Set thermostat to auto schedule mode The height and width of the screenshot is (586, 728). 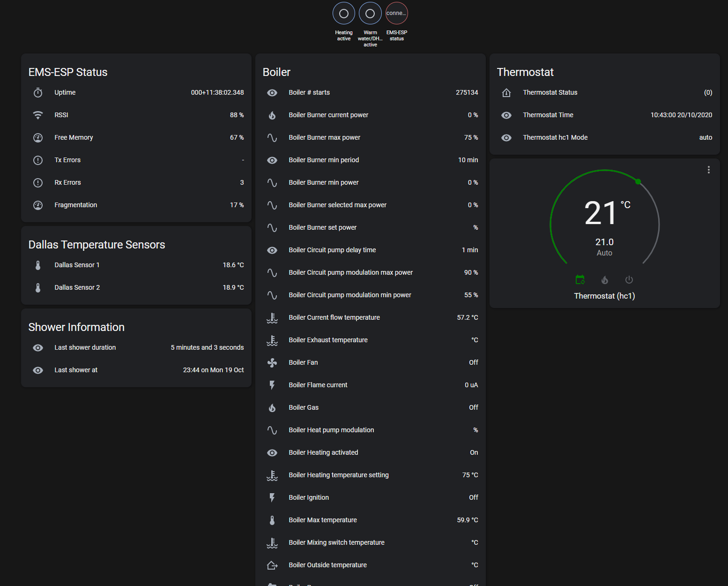(x=580, y=280)
